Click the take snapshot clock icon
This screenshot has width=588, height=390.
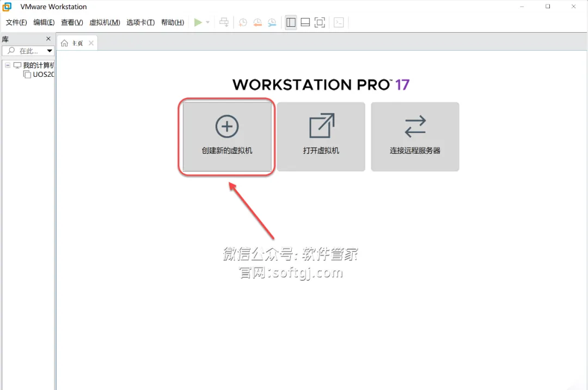pos(243,22)
